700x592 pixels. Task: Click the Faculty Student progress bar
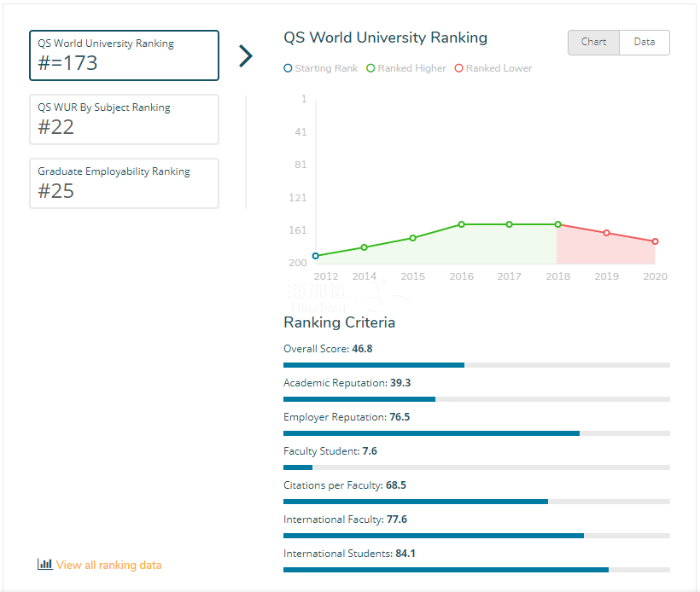(477, 467)
